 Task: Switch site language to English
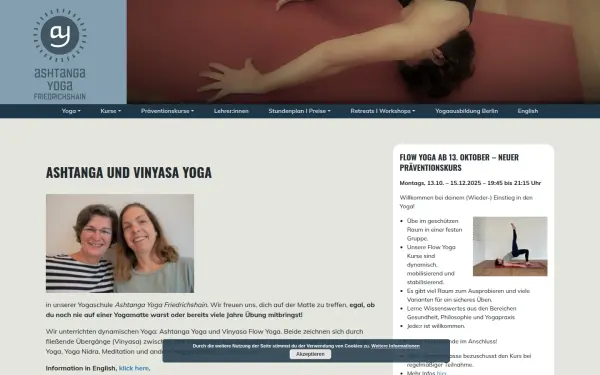pos(528,111)
